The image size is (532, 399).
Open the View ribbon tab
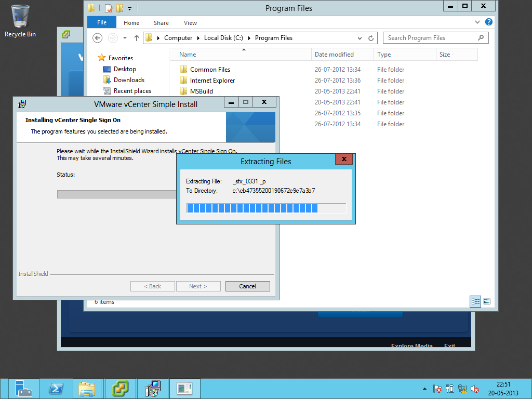pyautogui.click(x=190, y=23)
